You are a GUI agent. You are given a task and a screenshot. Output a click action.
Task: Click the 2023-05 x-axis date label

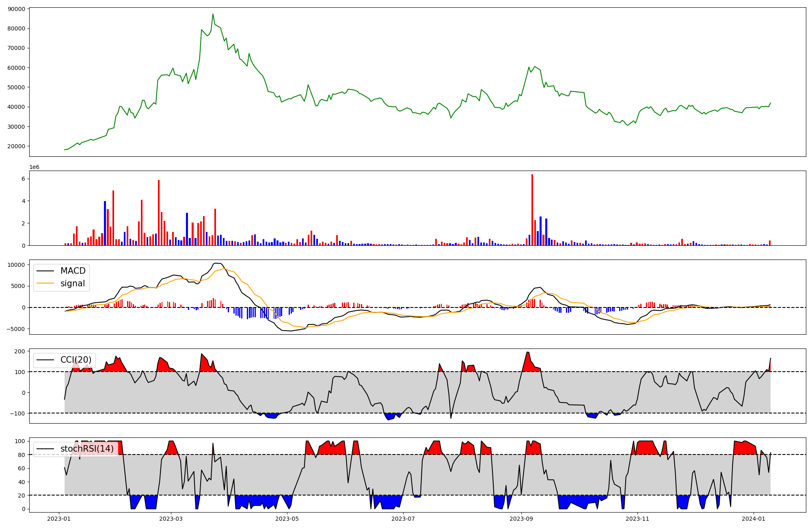(x=287, y=519)
